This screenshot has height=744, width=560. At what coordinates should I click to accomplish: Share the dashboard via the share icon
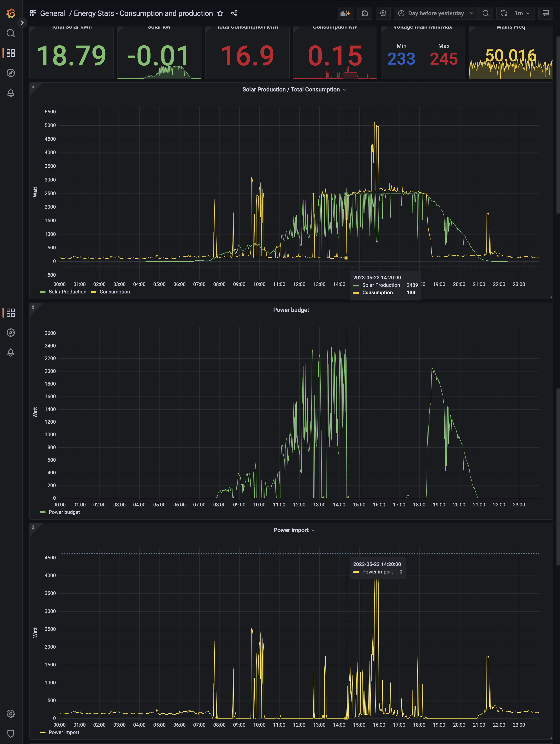[x=234, y=13]
